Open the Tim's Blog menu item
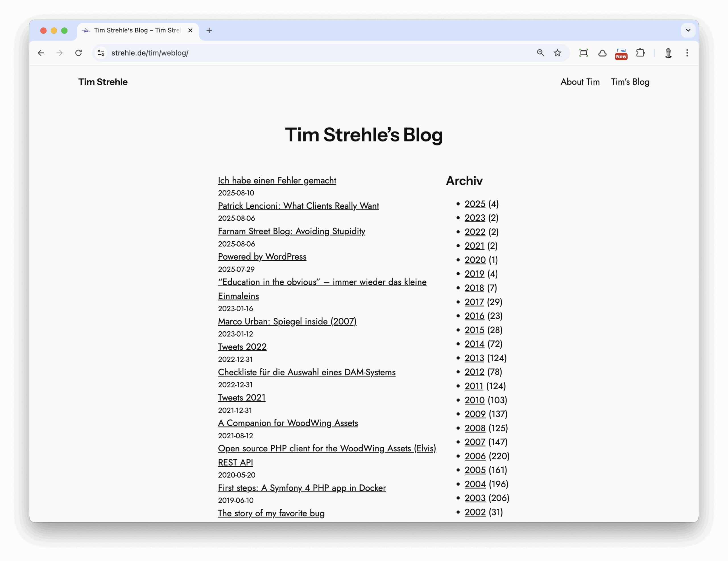The width and height of the screenshot is (728, 561). pos(630,82)
